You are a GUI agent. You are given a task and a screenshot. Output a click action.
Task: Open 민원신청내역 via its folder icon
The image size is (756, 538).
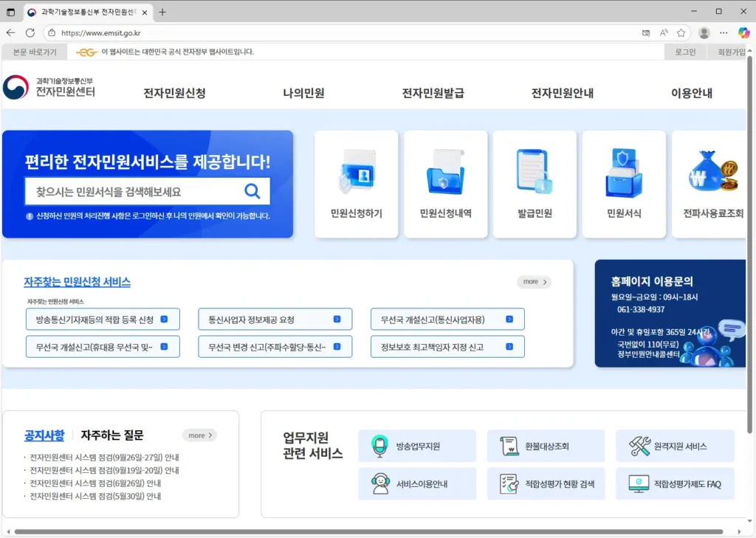pyautogui.click(x=446, y=171)
